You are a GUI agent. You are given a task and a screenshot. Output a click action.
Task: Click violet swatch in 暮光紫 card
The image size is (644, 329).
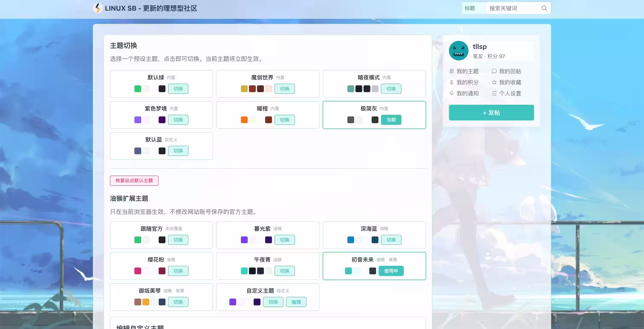point(244,240)
